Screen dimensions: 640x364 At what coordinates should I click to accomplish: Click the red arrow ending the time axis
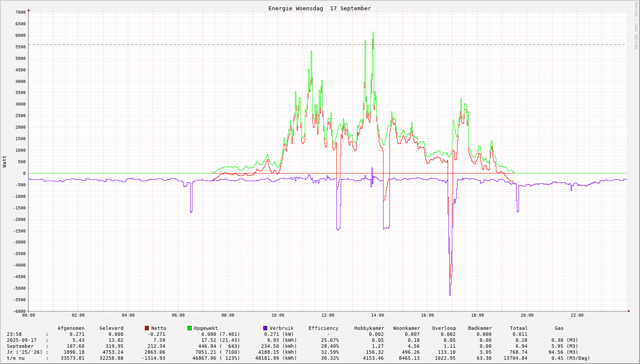click(629, 311)
